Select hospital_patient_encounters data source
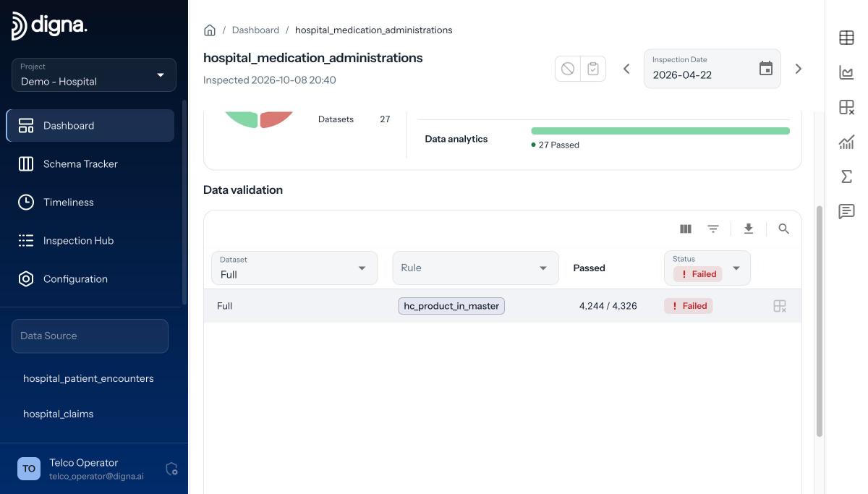 pos(88,379)
